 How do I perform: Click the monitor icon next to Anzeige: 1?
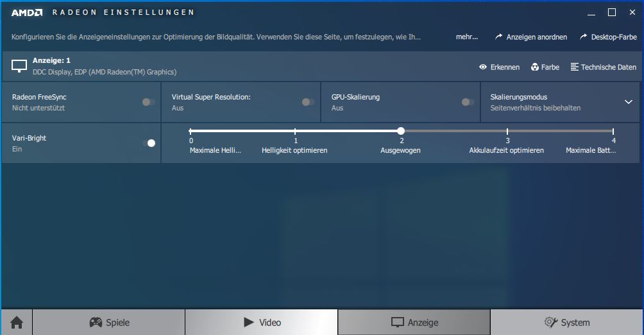(x=19, y=65)
